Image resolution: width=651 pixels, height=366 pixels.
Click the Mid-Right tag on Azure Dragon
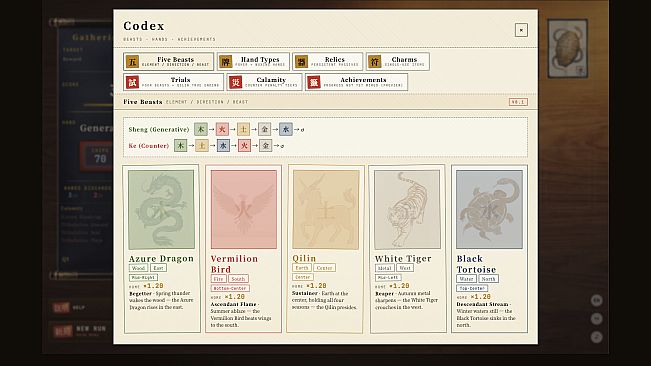click(143, 277)
